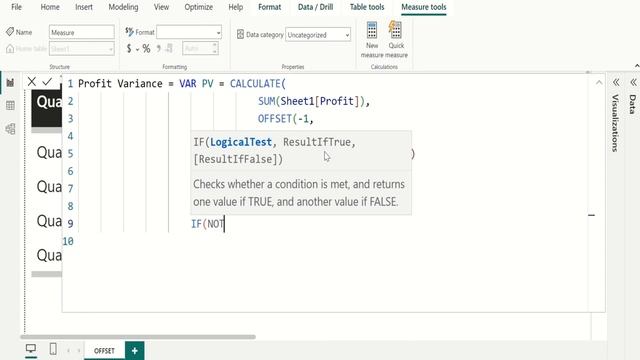Screen dimensions: 640x360
Task: Switch to the Home ribbon tab
Action: (50, 7)
